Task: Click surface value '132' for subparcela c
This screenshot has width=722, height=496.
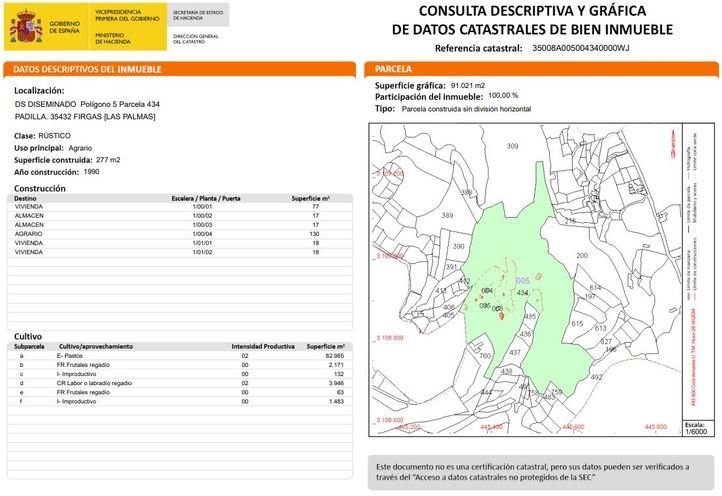Action: point(339,374)
